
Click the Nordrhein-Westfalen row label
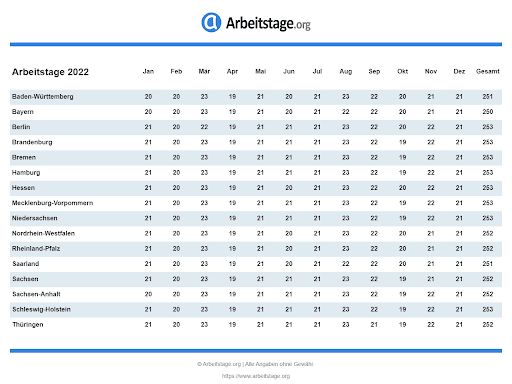point(43,233)
